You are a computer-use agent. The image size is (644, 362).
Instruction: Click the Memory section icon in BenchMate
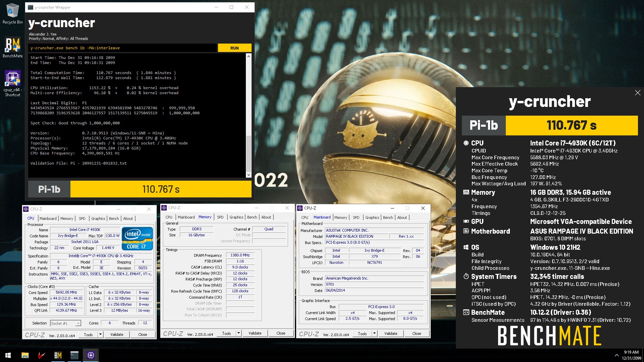tap(466, 192)
